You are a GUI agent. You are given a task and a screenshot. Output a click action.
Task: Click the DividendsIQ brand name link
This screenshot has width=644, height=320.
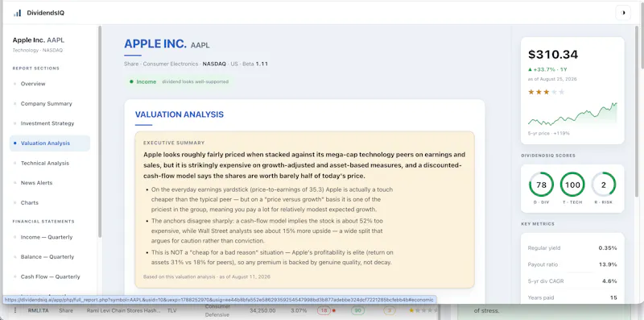(46, 13)
